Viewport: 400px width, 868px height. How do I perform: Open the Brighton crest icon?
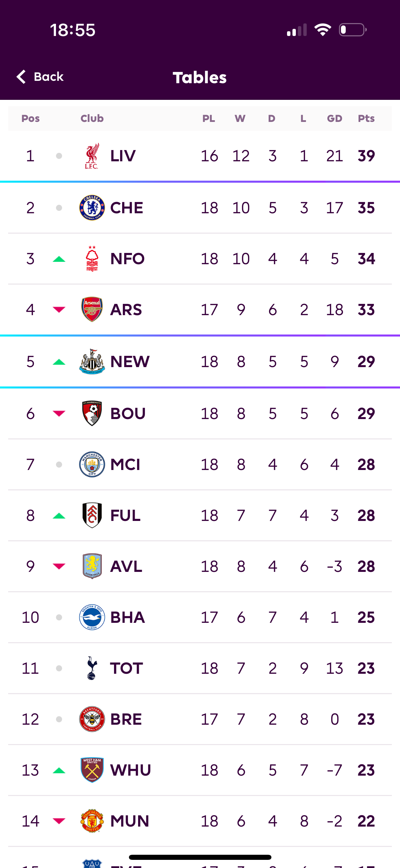coord(92,617)
